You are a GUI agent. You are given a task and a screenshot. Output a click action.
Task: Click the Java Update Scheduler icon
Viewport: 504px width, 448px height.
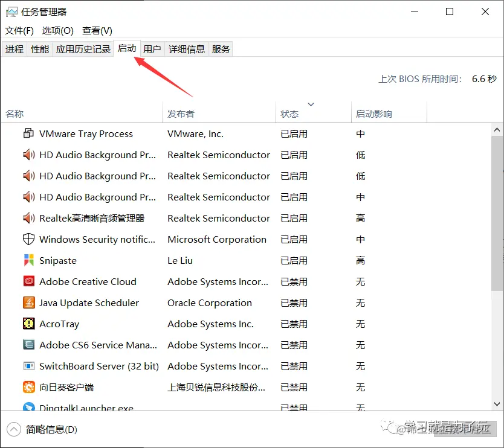pyautogui.click(x=28, y=302)
